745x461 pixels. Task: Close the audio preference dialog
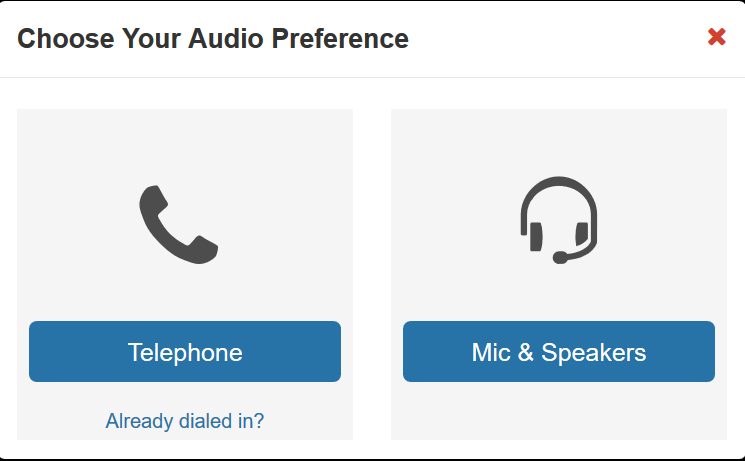pyautogui.click(x=716, y=37)
